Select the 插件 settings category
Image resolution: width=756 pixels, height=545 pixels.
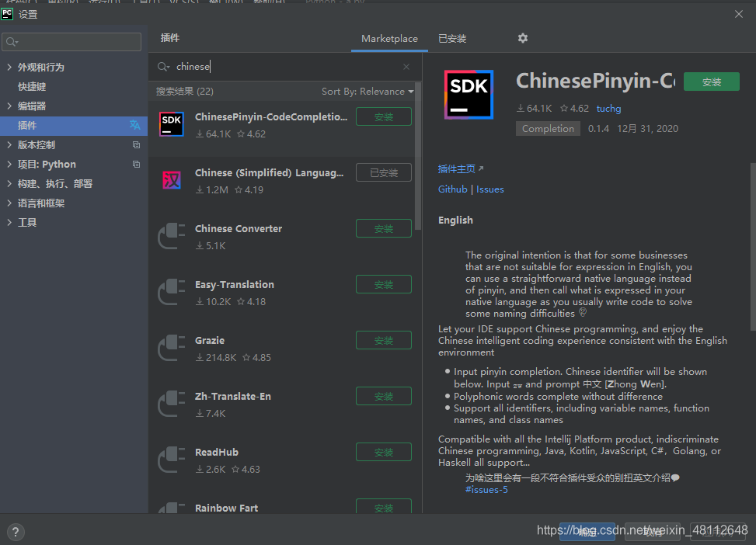pos(74,126)
